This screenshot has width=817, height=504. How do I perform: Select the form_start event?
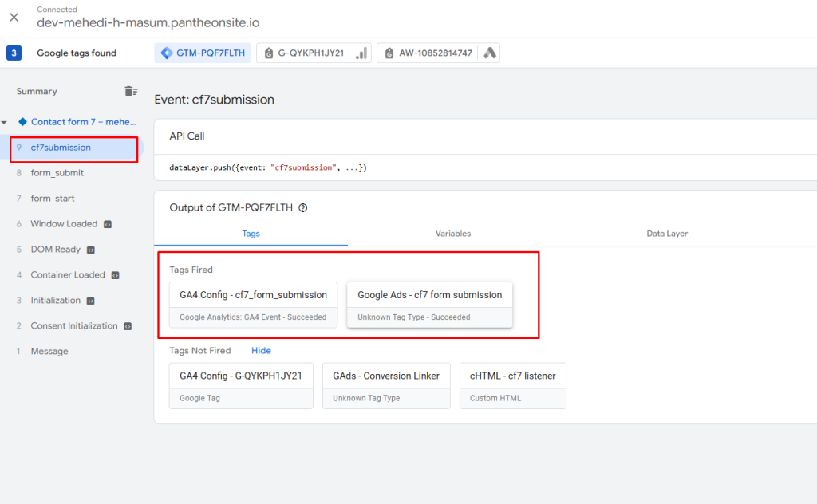coord(52,199)
